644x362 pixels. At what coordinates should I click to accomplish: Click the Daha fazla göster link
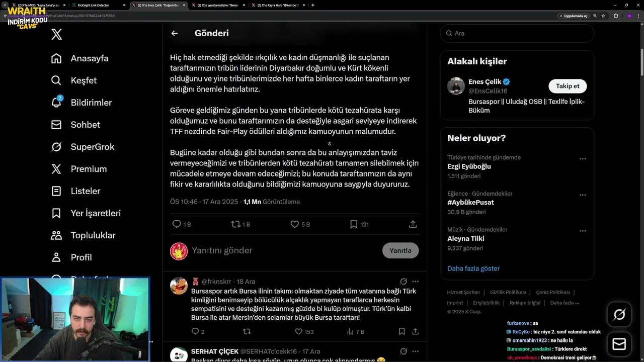tap(473, 268)
